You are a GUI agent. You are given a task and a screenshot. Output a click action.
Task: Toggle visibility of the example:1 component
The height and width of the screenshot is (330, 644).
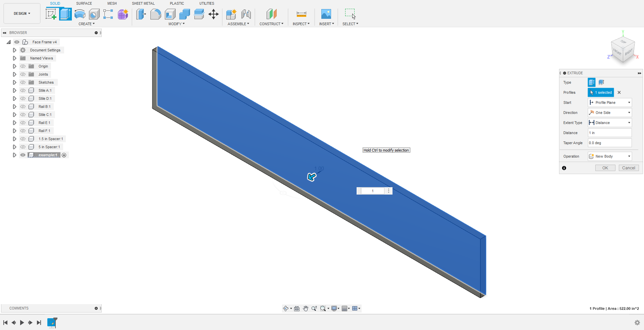point(22,155)
